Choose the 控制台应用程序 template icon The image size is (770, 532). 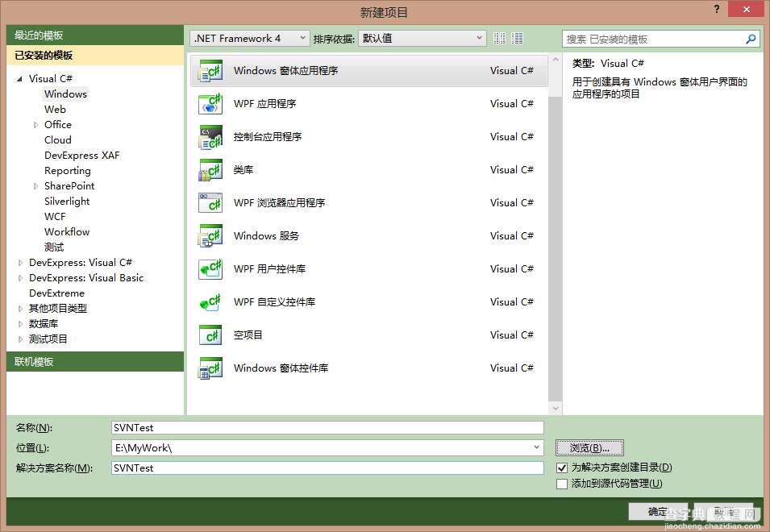tap(210, 137)
